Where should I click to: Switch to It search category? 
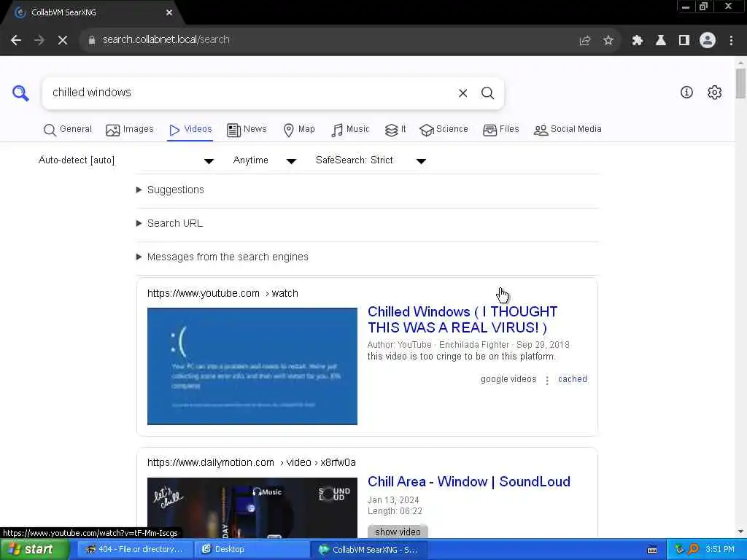point(395,129)
